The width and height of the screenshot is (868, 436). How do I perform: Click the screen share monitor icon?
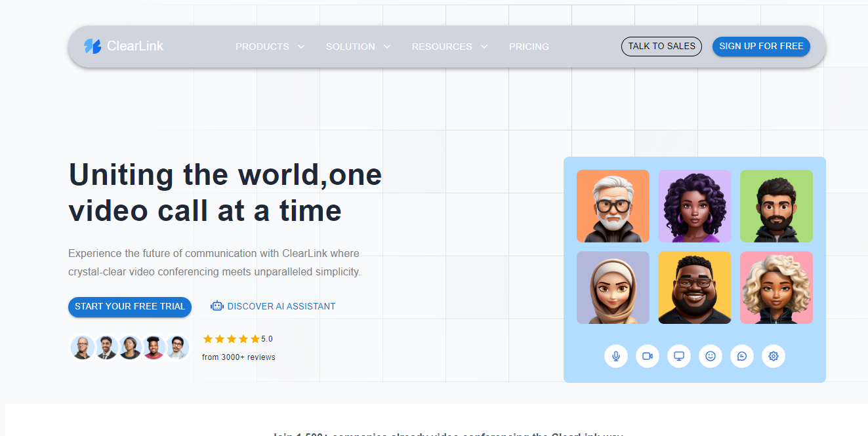(x=679, y=356)
